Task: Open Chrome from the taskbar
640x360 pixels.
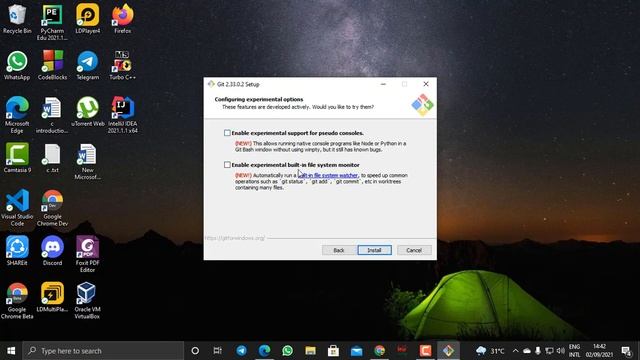Action: point(380,351)
